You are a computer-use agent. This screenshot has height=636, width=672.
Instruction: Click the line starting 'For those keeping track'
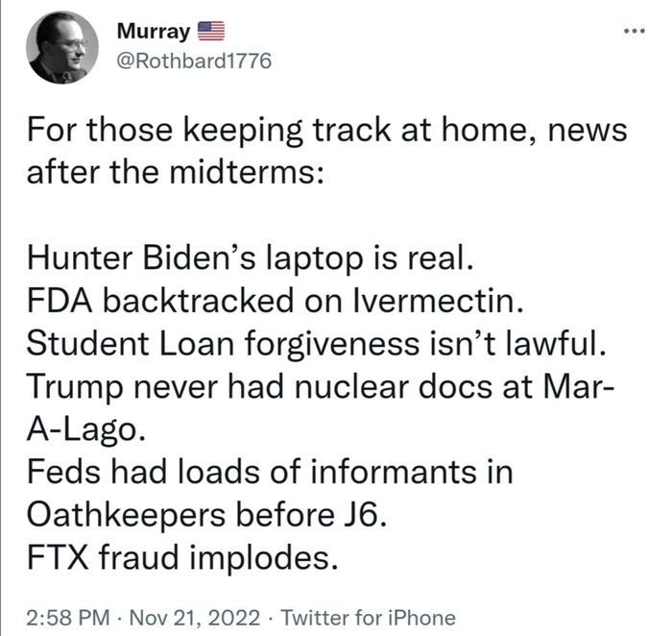coord(326,130)
